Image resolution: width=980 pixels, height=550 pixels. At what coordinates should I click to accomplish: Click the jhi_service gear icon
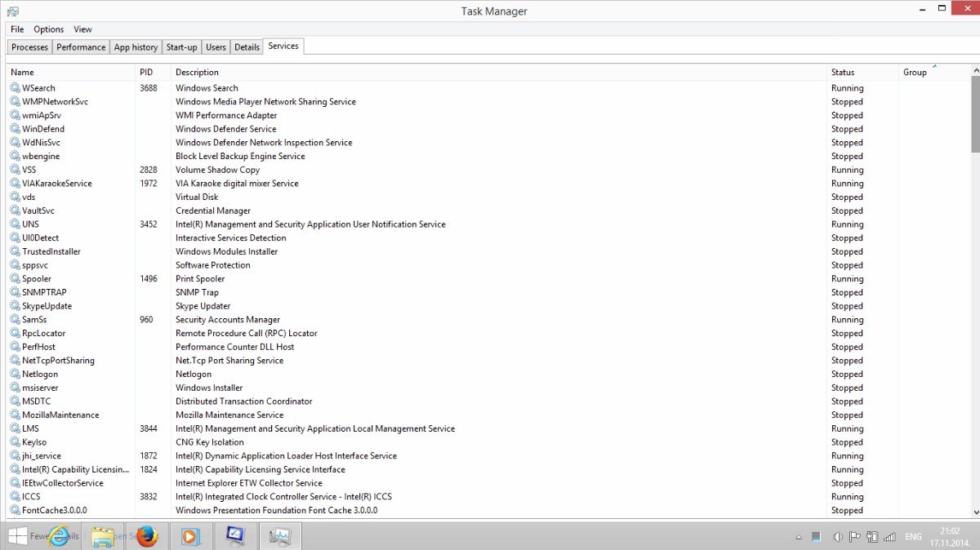coord(15,455)
